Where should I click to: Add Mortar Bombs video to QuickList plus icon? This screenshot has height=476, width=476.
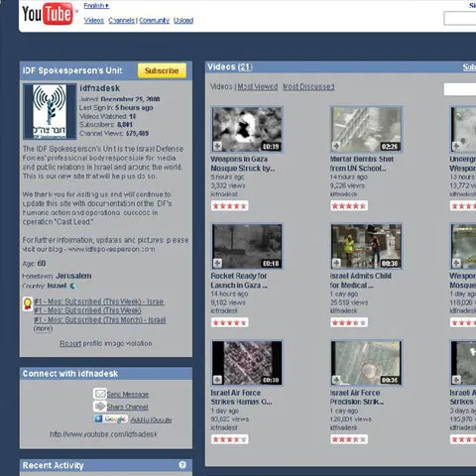pos(336,146)
